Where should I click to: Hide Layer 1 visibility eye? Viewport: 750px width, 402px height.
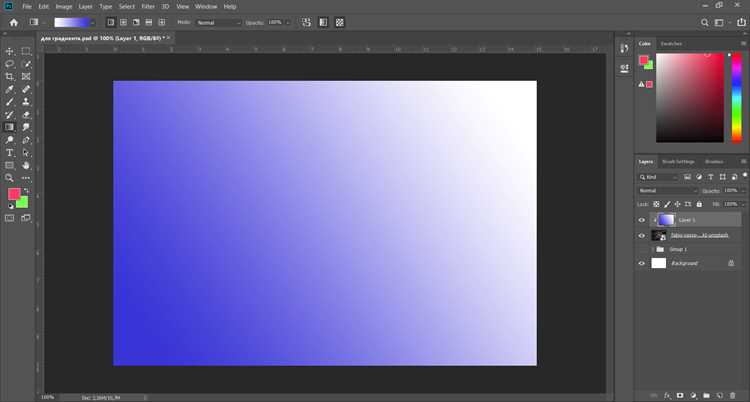tap(642, 220)
